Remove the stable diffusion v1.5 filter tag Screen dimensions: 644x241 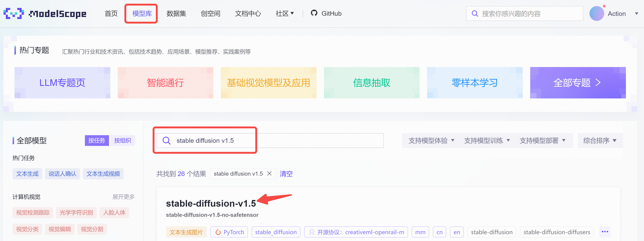point(269,173)
